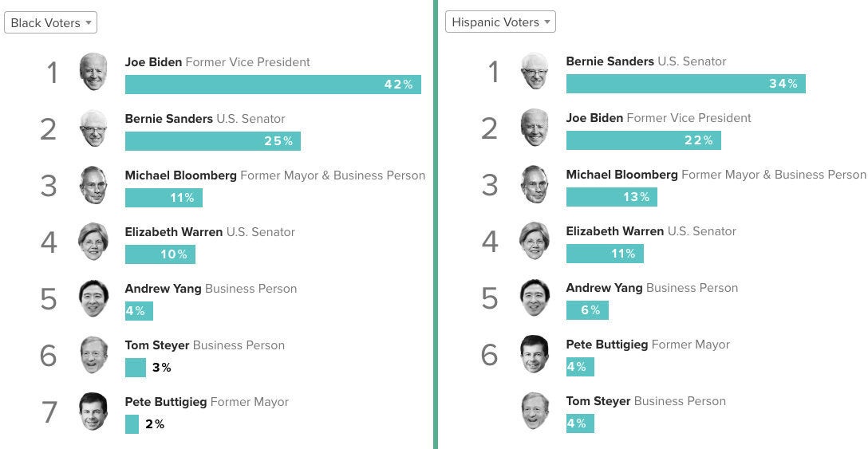
Task: Click the Elizabeth Warren name under Black Voters
Action: click(174, 232)
